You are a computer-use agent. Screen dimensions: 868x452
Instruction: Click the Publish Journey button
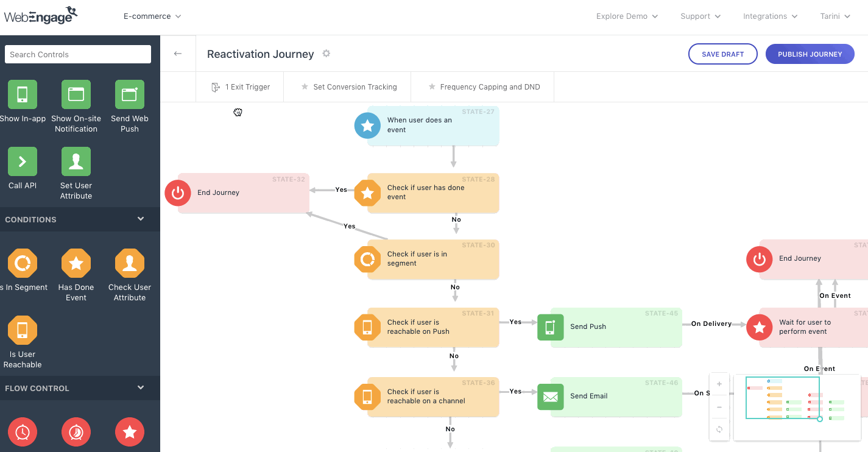[x=810, y=54]
